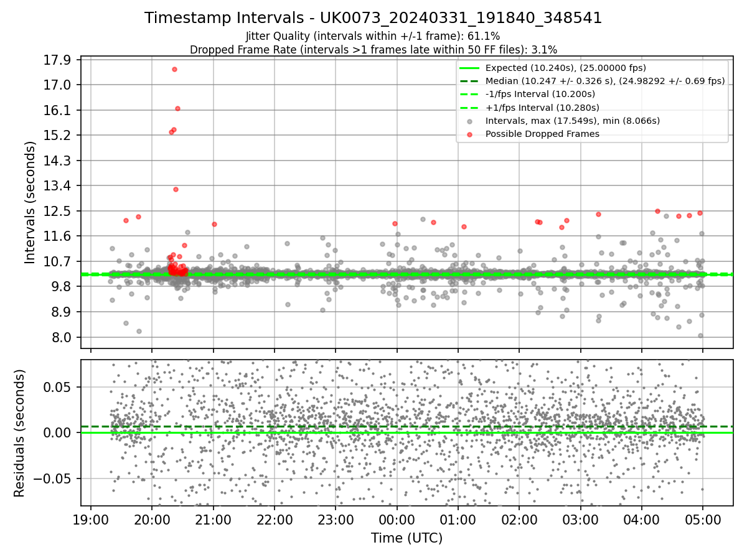The height and width of the screenshot is (560, 747).
Task: Click the x-axis tick "20:00"
Action: pos(152,519)
